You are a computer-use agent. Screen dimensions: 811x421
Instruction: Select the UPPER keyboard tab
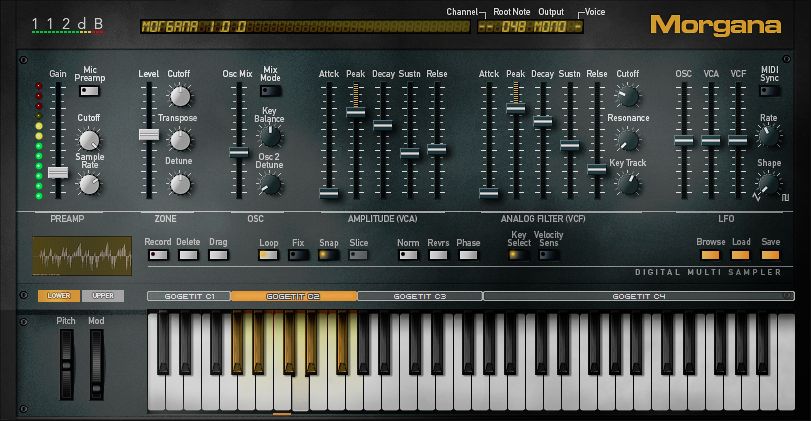(103, 296)
